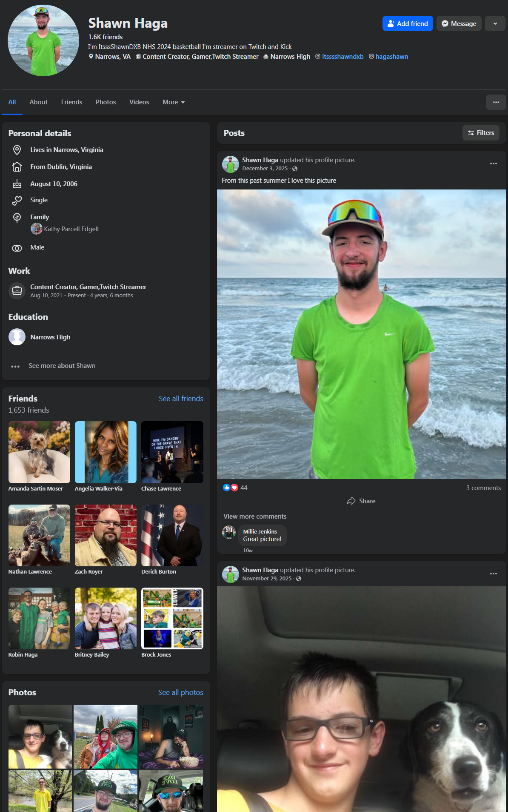Click the like and heart reactions icon
The height and width of the screenshot is (812, 508).
coord(230,488)
